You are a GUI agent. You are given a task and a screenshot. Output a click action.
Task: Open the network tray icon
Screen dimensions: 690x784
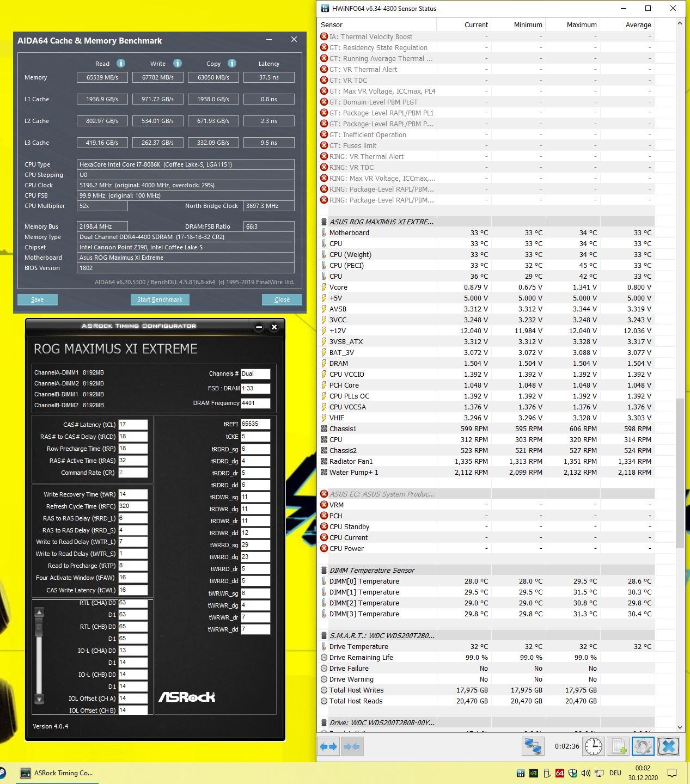tap(599, 773)
